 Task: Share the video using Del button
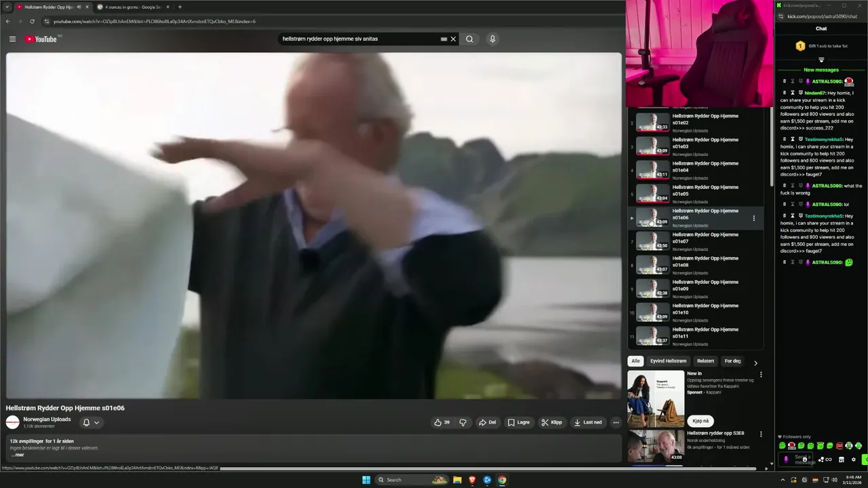pyautogui.click(x=487, y=422)
